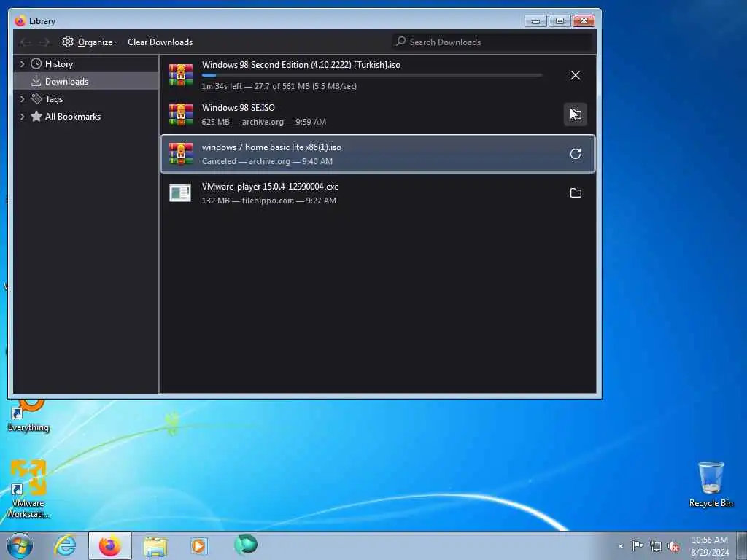Click '132 MB — filehippo.com — 9:27 AM' details
The image size is (747, 560).
pyautogui.click(x=268, y=201)
